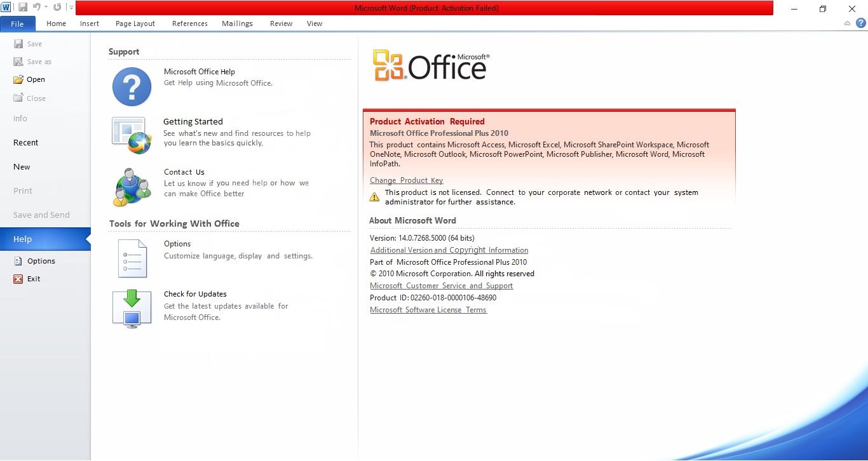
Task: Click the Contact Us people icon
Action: click(132, 187)
